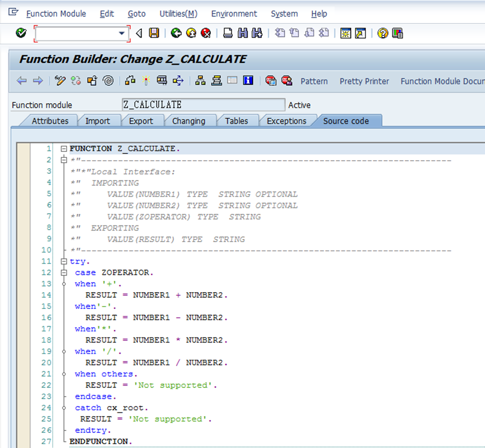The height and width of the screenshot is (448, 485).
Task: Click the red Cancel icon
Action: 206,34
